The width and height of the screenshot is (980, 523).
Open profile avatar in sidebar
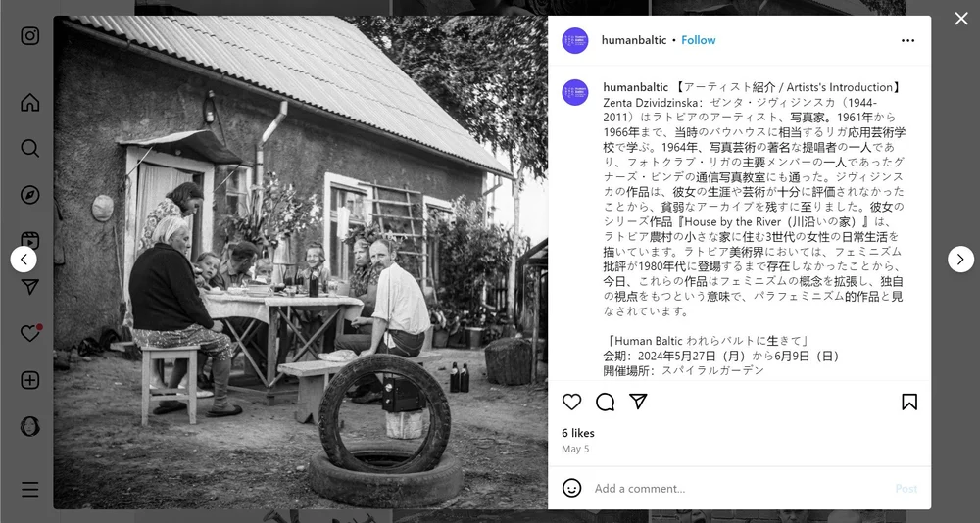pyautogui.click(x=30, y=426)
